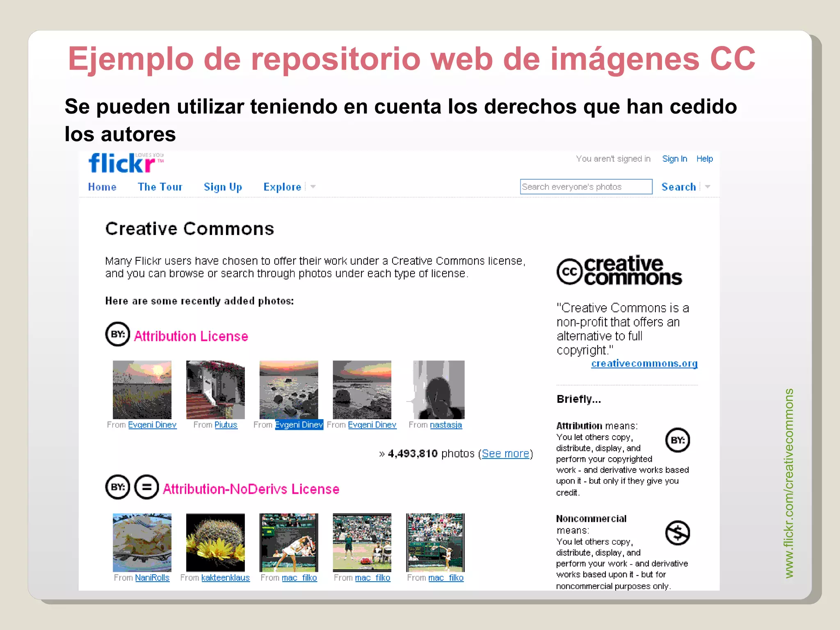Click mac_filko link under the fifth thumbnail
Screen dimensions: 840x630
(x=446, y=578)
